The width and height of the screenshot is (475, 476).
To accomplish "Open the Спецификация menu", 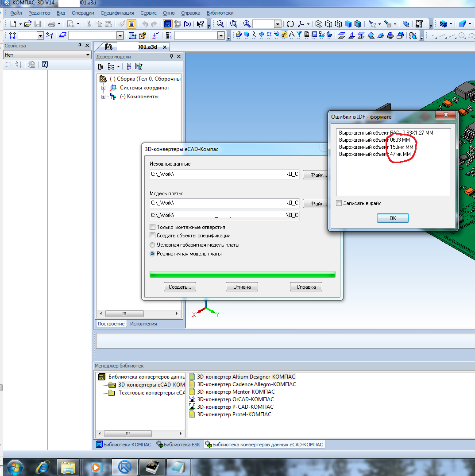I will (x=117, y=13).
